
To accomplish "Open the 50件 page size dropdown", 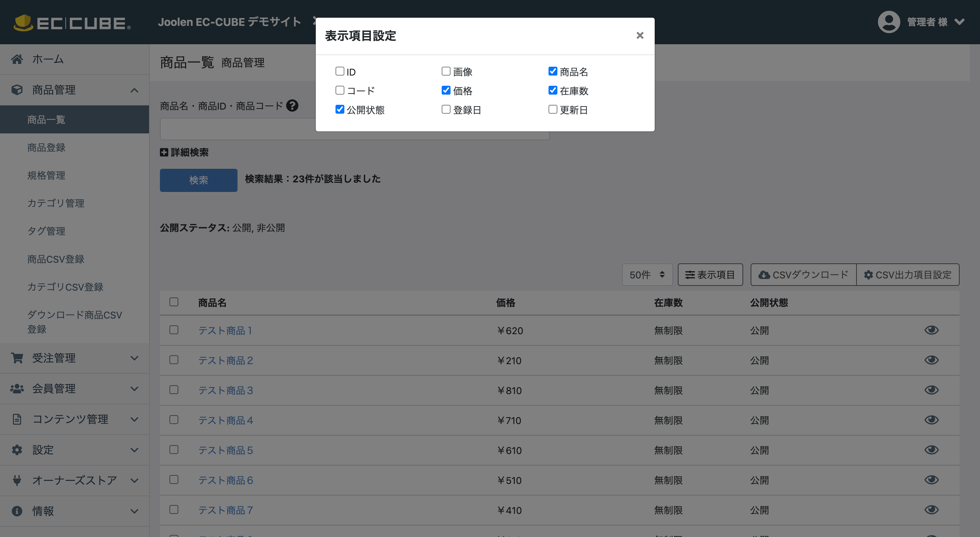I will click(647, 274).
